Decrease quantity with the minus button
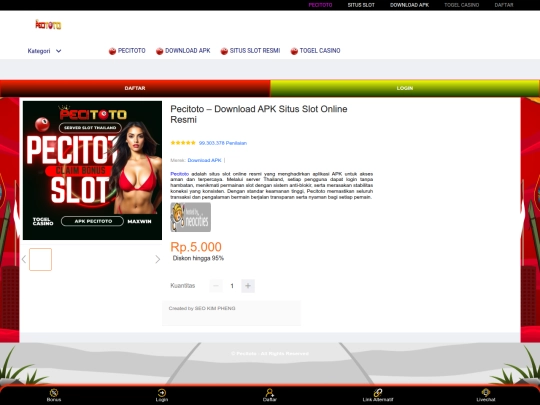Screen dimensions: 540x405 click(216, 286)
